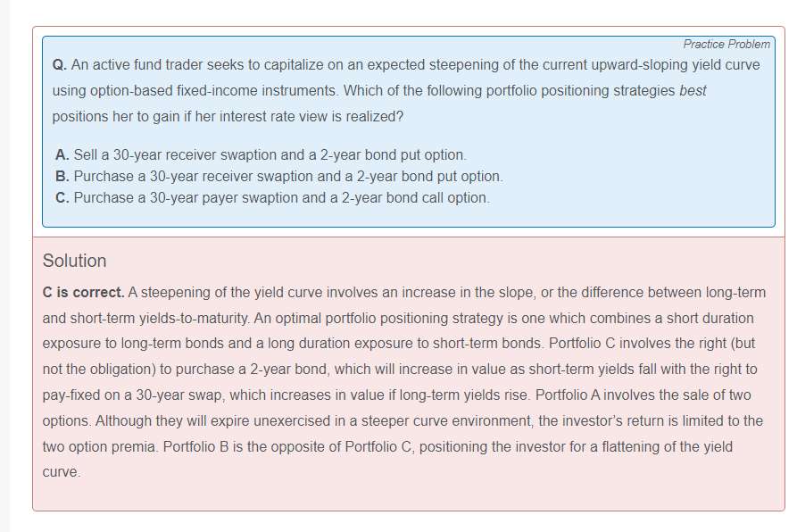
Task: Select answer B "Purchase a 30-year receiver swaption"
Action: click(287, 177)
